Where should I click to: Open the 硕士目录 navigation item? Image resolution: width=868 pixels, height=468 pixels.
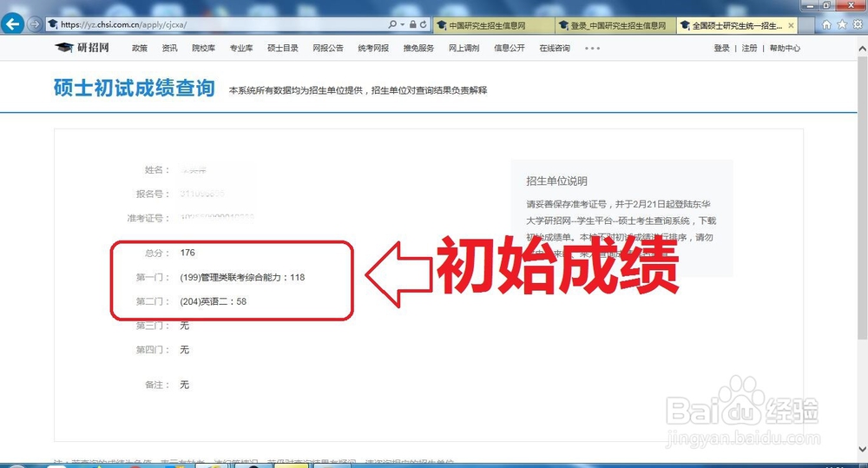283,48
